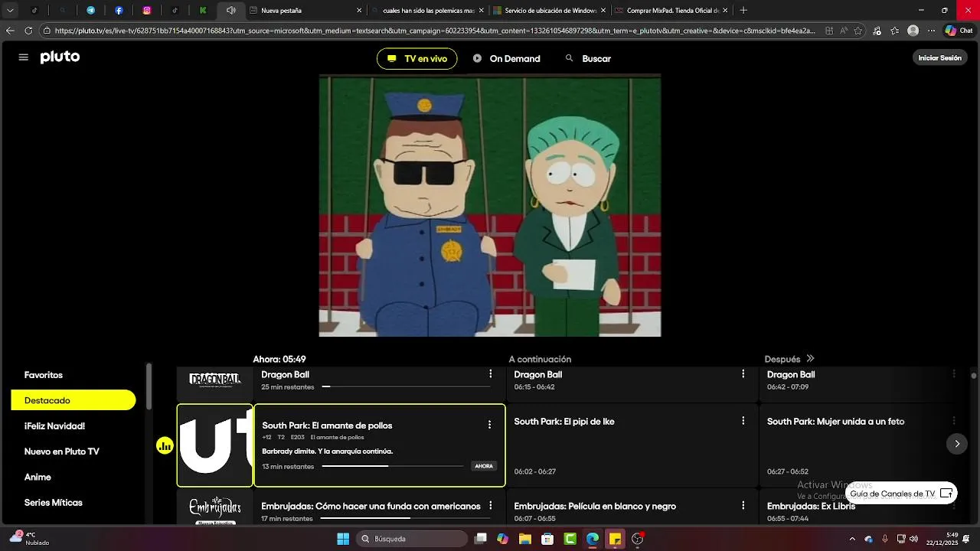The image size is (980, 551).
Task: Select the Destacado category
Action: tap(73, 400)
